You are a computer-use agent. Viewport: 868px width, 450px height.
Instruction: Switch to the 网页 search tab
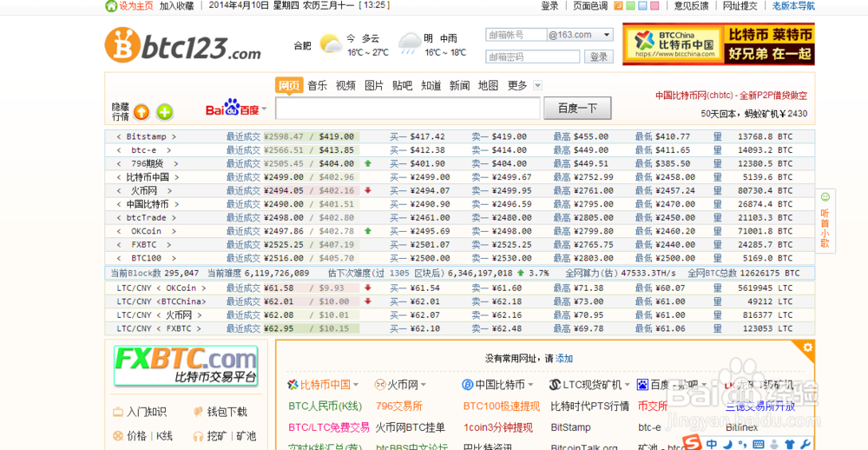tap(289, 85)
